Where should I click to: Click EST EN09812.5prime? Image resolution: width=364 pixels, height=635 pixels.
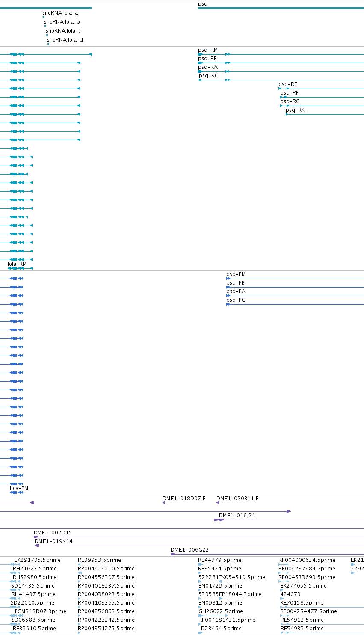point(220,603)
